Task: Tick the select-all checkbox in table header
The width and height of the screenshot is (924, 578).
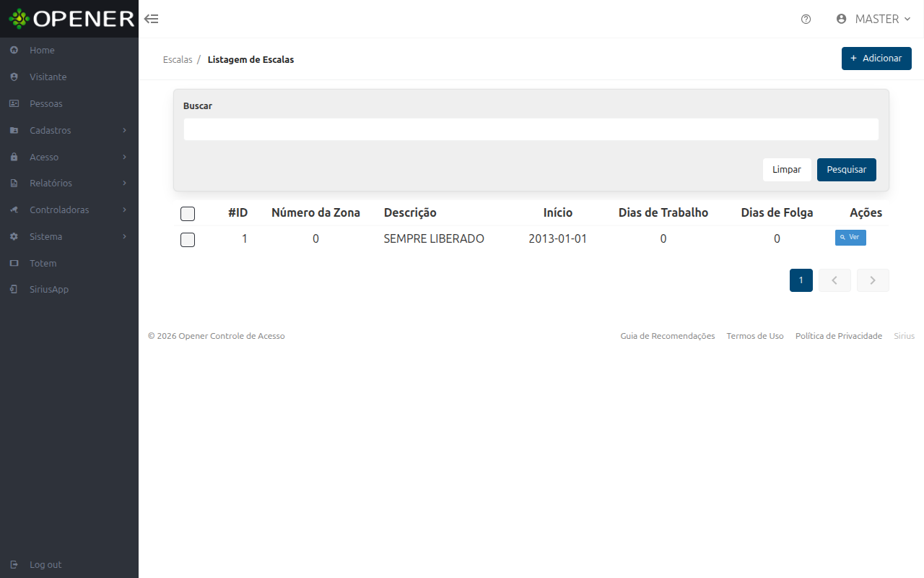Action: click(188, 213)
